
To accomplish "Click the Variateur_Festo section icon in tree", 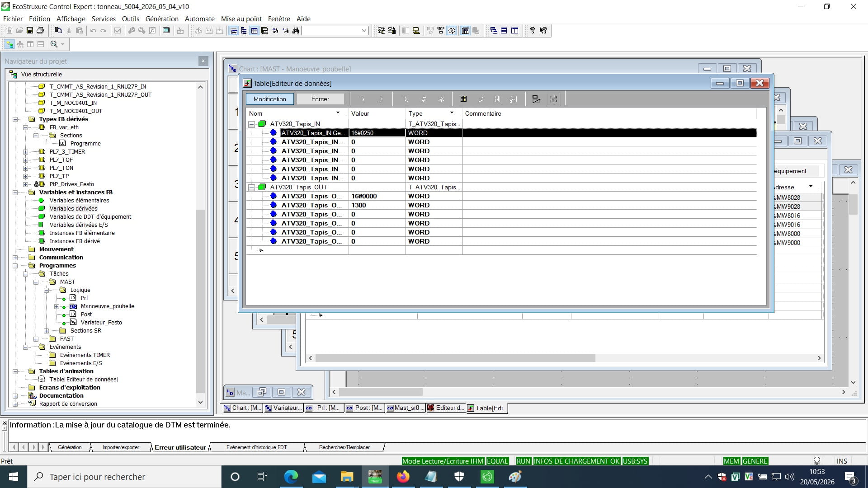I will (73, 322).
